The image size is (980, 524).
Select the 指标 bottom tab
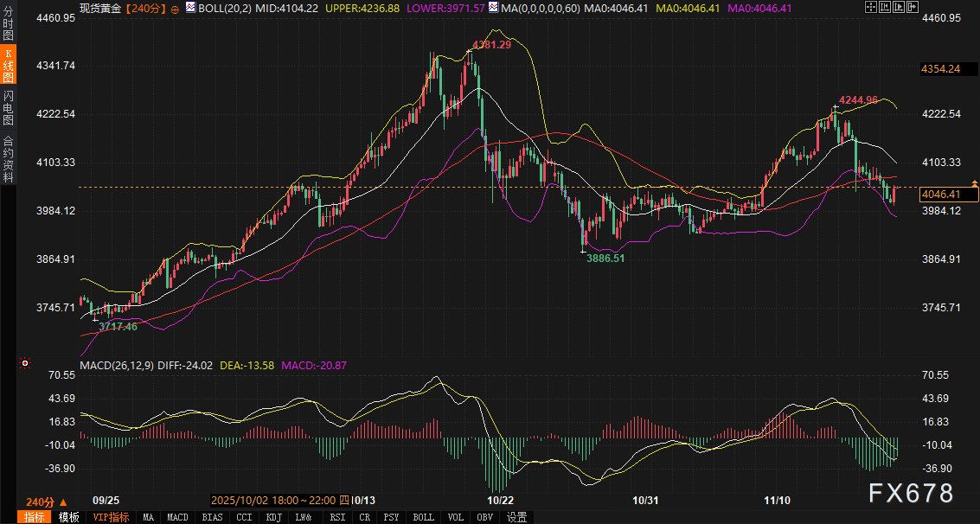coord(35,517)
